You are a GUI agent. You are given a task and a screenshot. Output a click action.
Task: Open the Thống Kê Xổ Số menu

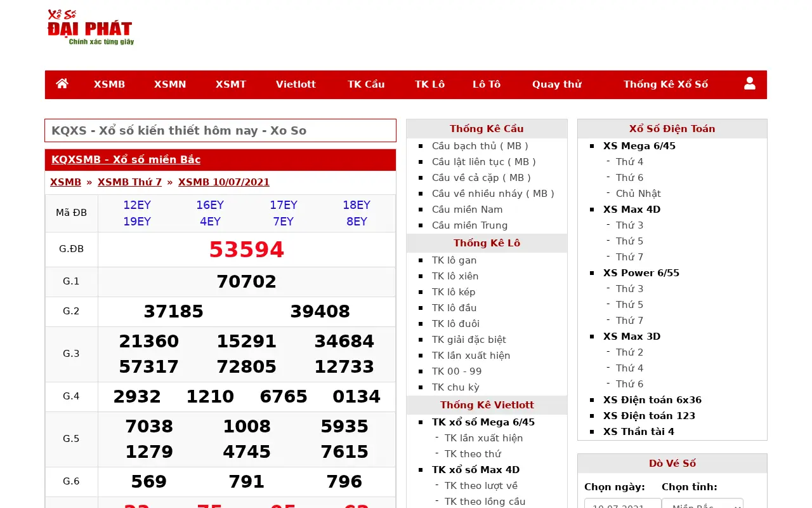click(x=665, y=84)
